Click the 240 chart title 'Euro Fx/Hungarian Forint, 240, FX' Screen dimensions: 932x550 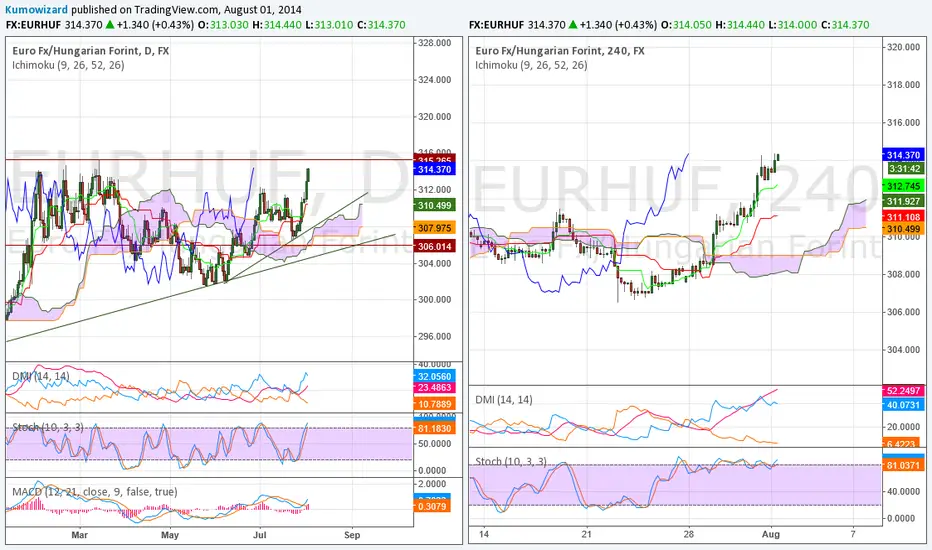560,51
